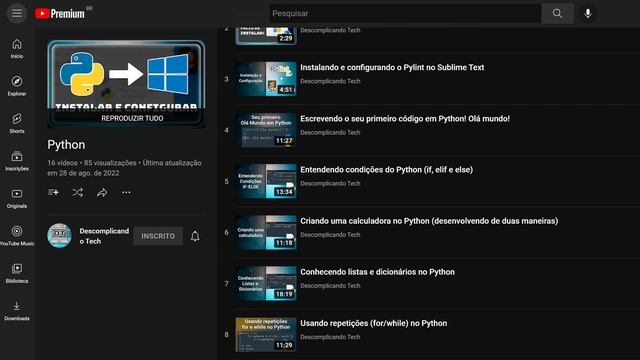Click the 4:51 Pylint video thumbnail
Screen dimensions: 640x360
[x=266, y=79]
